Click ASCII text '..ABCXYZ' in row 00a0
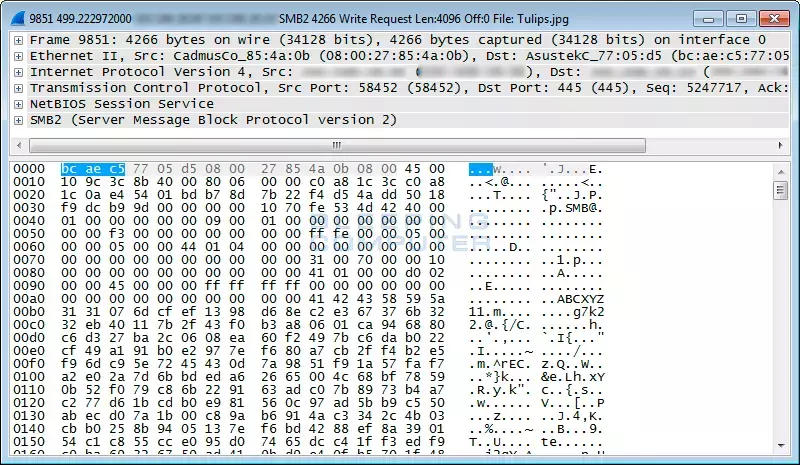The height and width of the screenshot is (465, 800). pos(572,299)
